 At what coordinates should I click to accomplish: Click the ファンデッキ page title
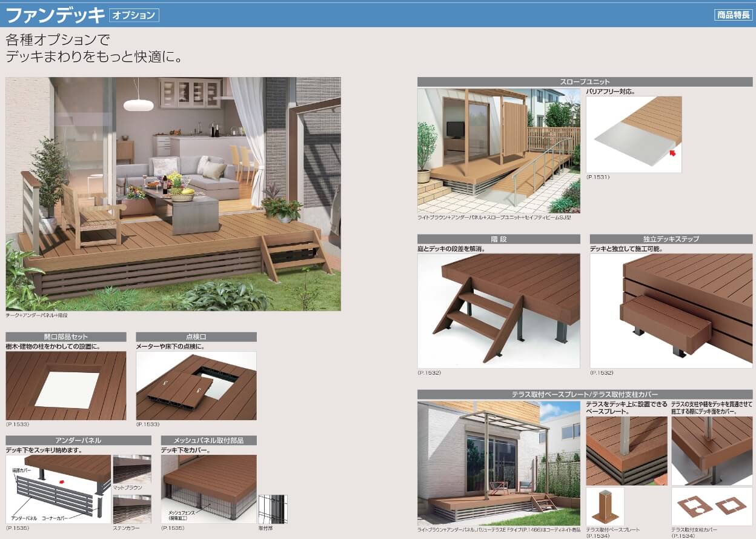(55, 14)
